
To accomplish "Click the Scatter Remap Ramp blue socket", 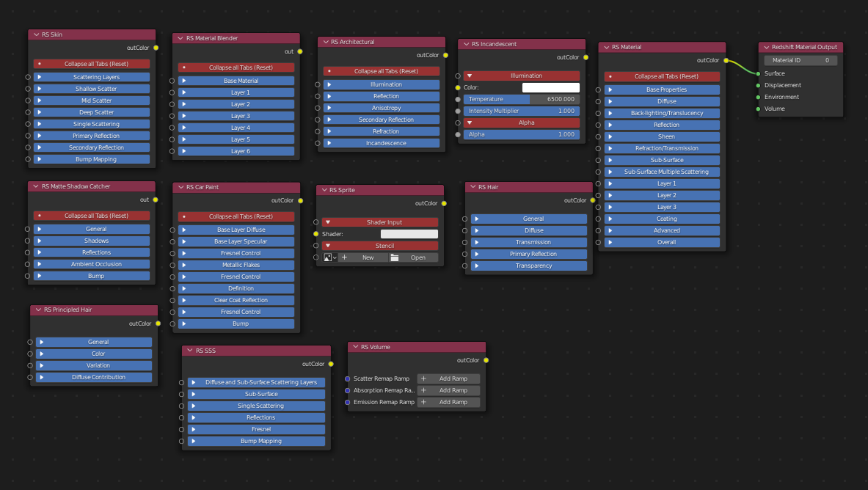I will [x=348, y=379].
